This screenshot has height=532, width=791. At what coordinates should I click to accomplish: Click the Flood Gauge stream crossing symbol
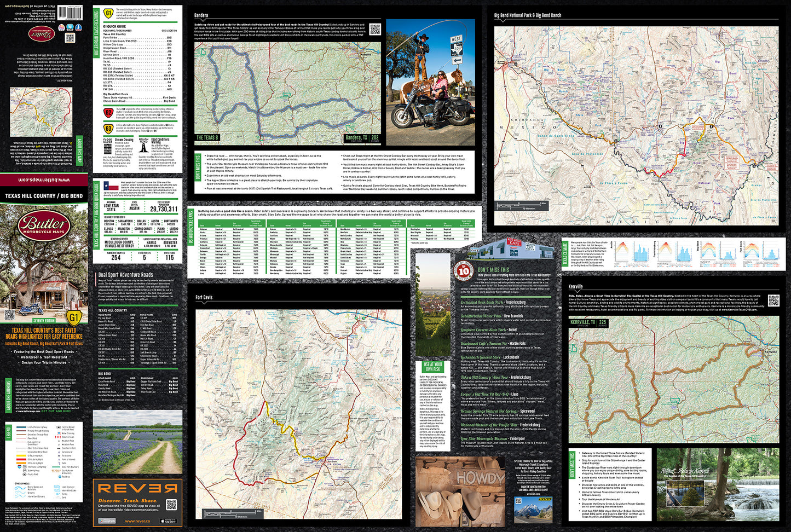pos(108,146)
